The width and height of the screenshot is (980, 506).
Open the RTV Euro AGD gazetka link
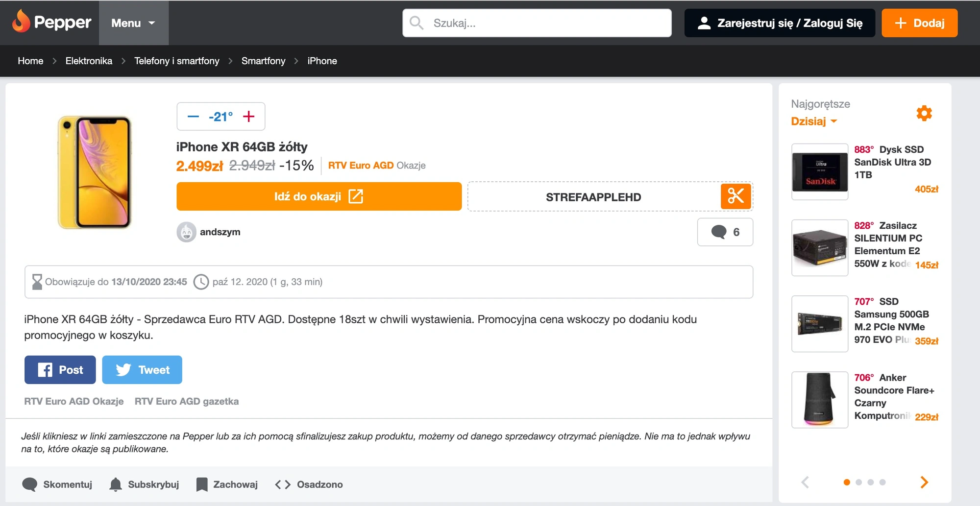pos(187,401)
